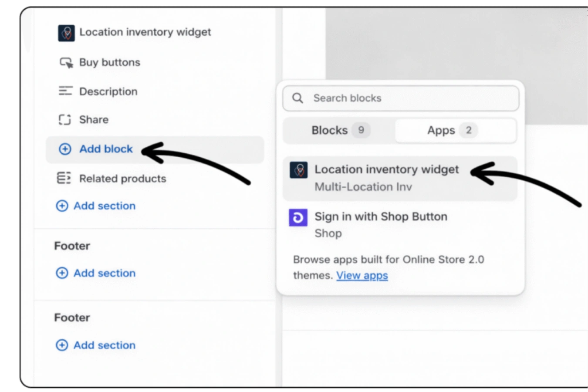Select the Description block label
Screen dimensions: 588x392
pos(108,91)
